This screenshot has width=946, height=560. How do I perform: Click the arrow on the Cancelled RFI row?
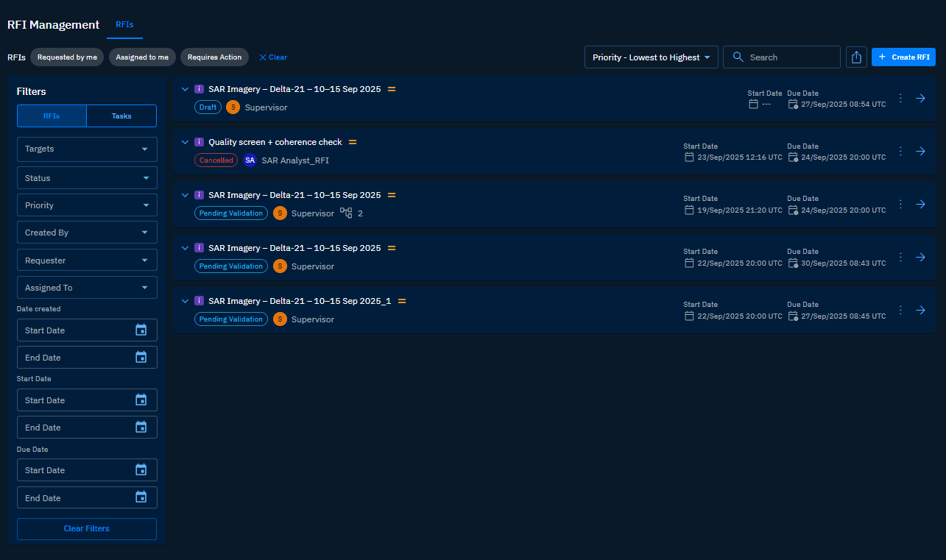920,152
